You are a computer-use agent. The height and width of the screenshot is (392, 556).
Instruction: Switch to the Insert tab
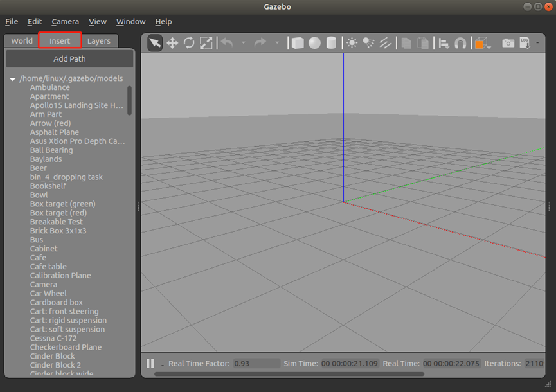[60, 41]
